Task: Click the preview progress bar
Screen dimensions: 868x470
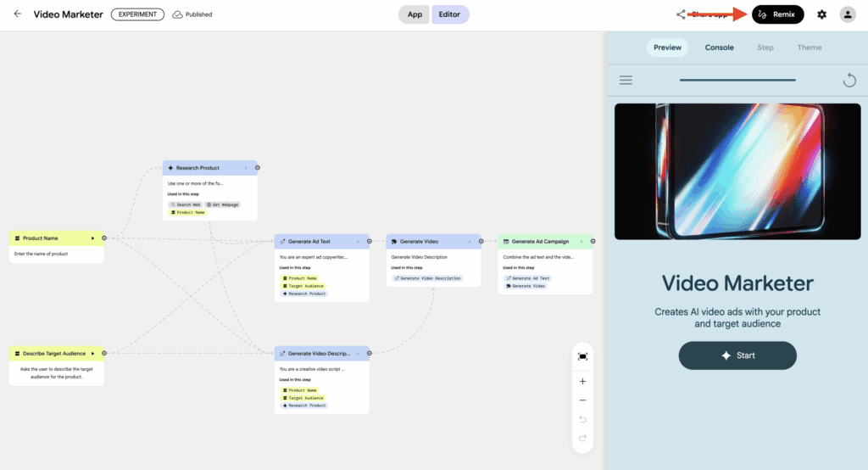Action: [737, 81]
